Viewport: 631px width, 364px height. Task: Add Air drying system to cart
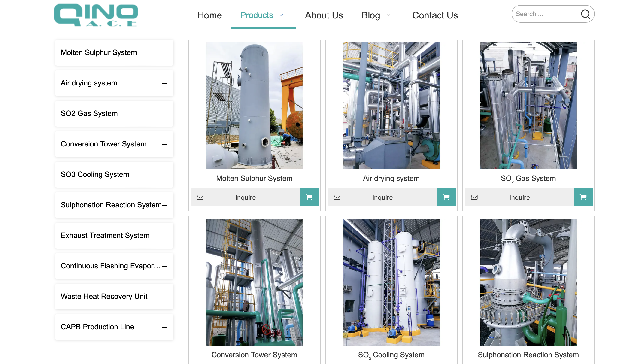pos(446,197)
